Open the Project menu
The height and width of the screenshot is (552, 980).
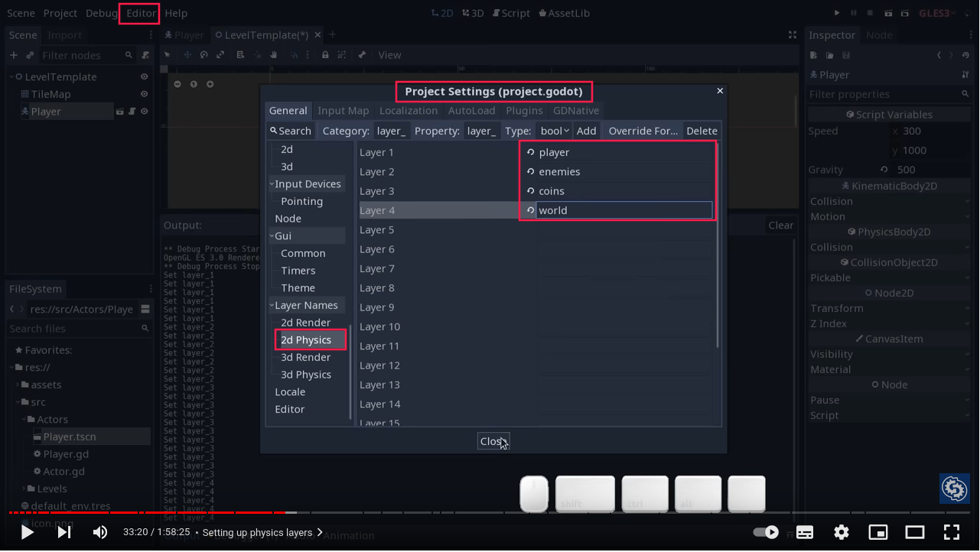[x=60, y=13]
